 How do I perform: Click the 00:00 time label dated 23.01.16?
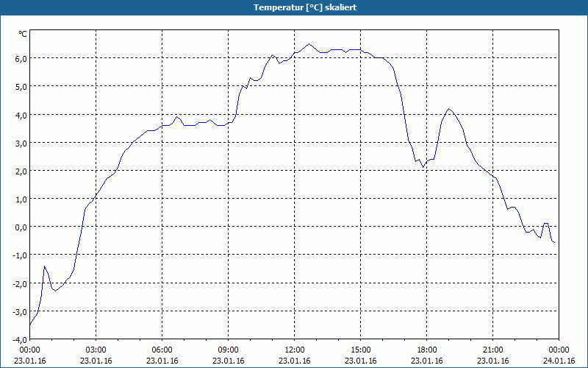pyautogui.click(x=30, y=350)
